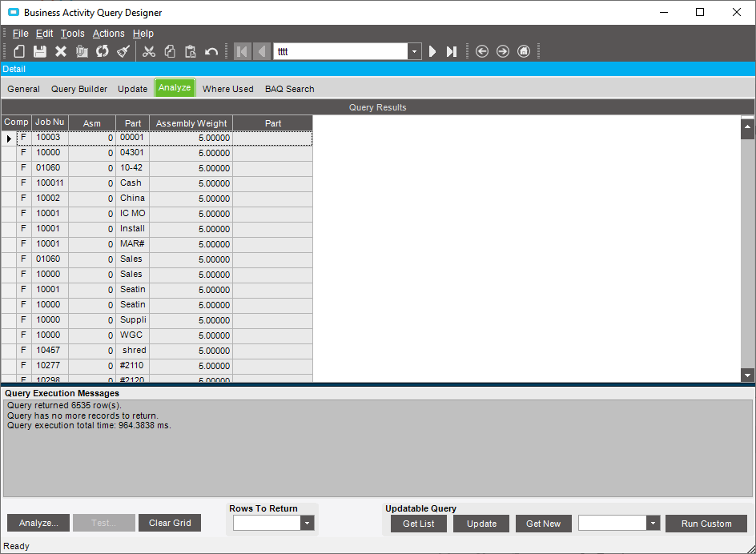
Task: Click the Back circular arrow icon
Action: pos(482,51)
